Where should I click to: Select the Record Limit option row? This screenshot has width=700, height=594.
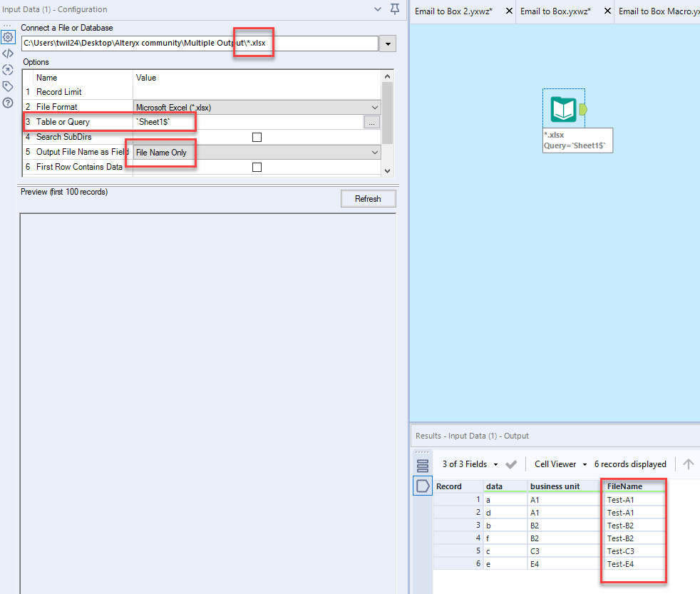tap(202, 92)
